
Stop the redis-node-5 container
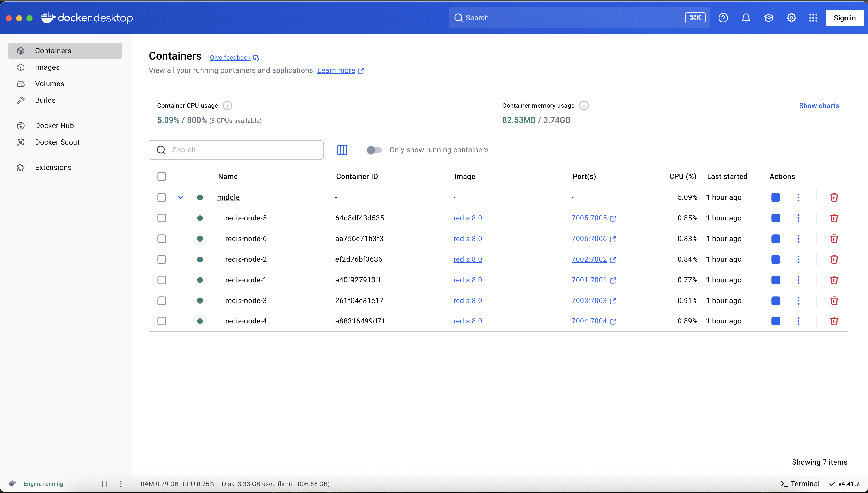pyautogui.click(x=775, y=218)
